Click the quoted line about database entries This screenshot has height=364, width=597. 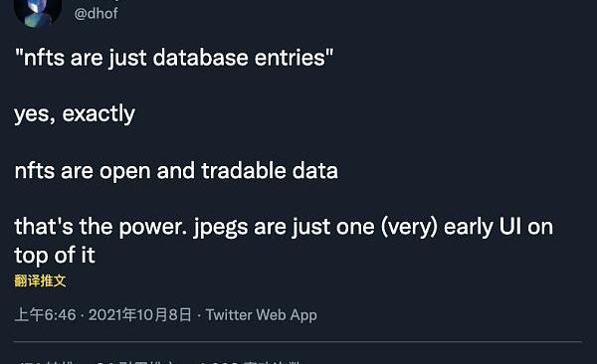click(x=174, y=58)
